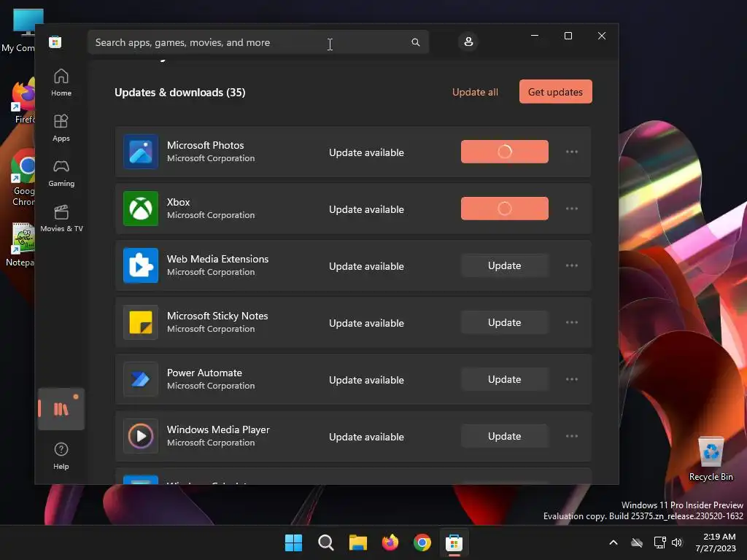This screenshot has height=560, width=747.
Task: Click the 'Microsoft Sticky Notes' name text
Action: [x=217, y=316]
